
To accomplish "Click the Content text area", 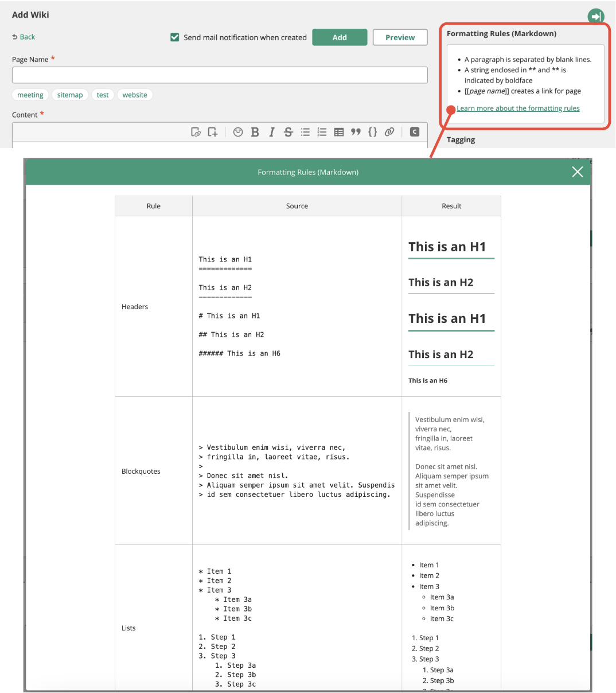I will click(220, 144).
